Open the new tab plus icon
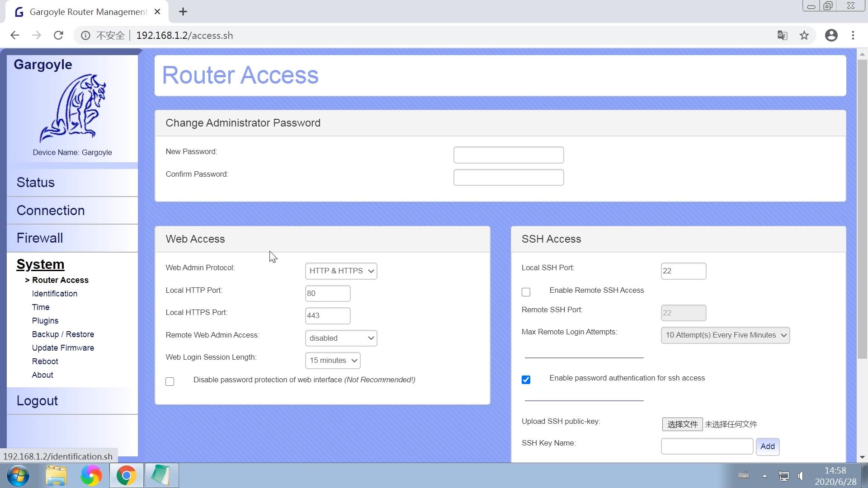The image size is (868, 488). tap(183, 12)
